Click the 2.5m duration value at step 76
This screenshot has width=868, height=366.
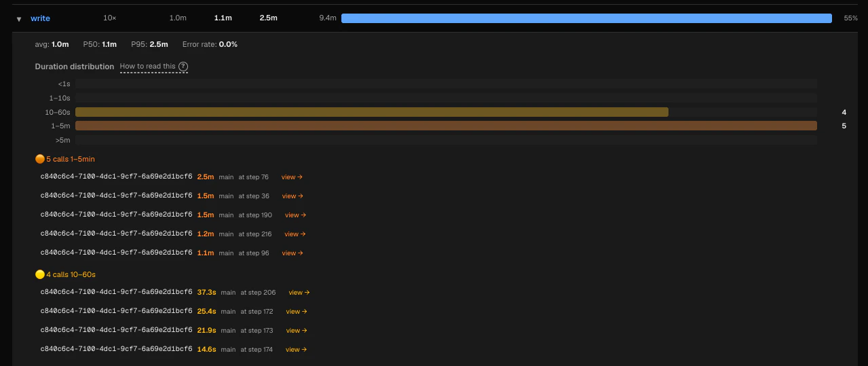(x=206, y=177)
